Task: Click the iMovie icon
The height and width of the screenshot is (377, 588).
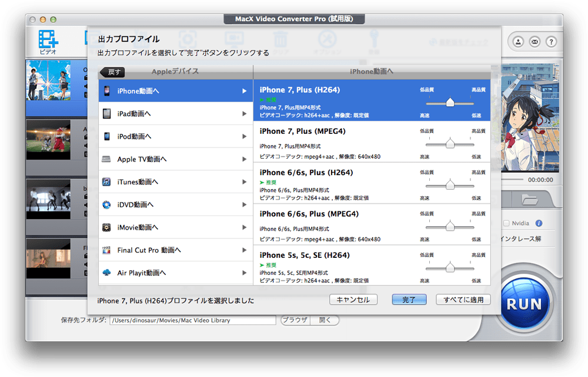Action: pyautogui.click(x=106, y=227)
